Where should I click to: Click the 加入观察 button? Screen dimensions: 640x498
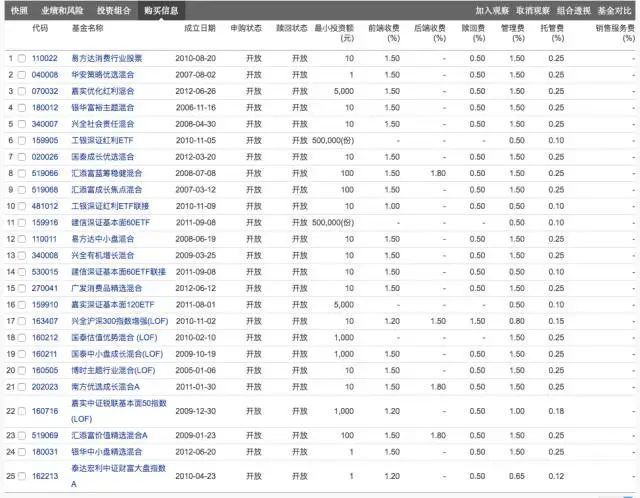tap(492, 11)
